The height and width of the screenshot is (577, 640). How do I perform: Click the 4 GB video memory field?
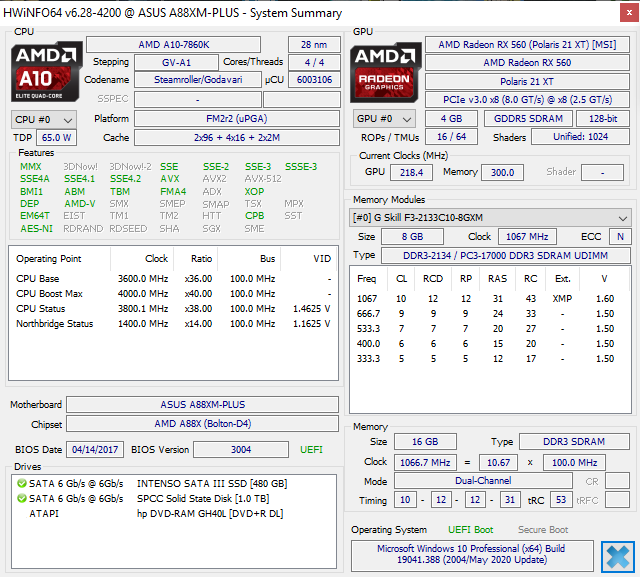(x=451, y=119)
